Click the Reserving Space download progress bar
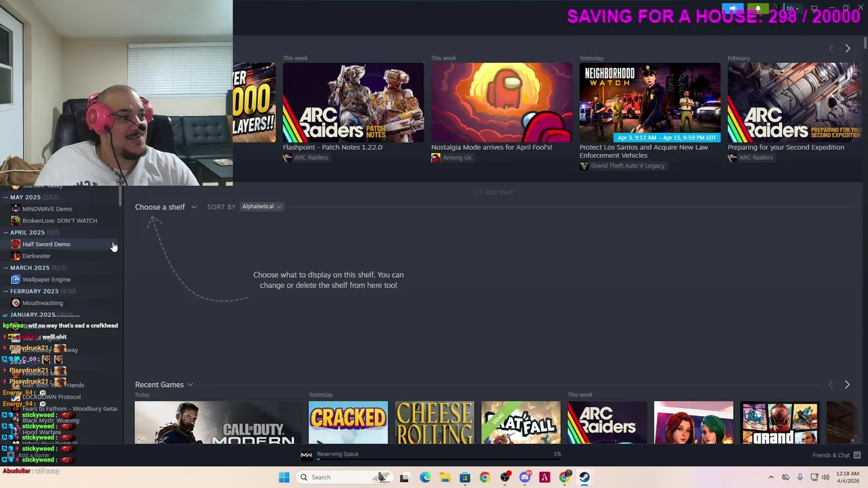The height and width of the screenshot is (488, 868). coord(439,460)
